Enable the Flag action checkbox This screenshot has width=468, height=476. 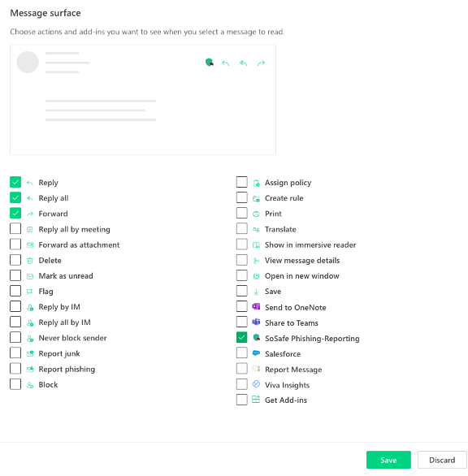pos(15,291)
